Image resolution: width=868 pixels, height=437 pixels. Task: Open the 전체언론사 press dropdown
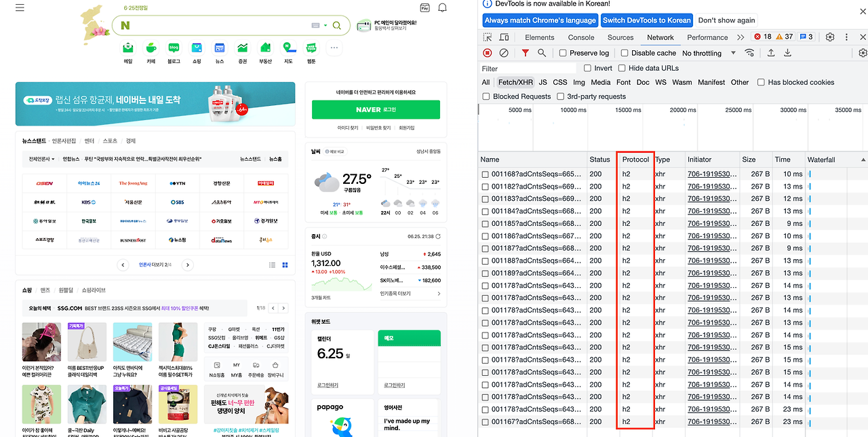point(41,159)
